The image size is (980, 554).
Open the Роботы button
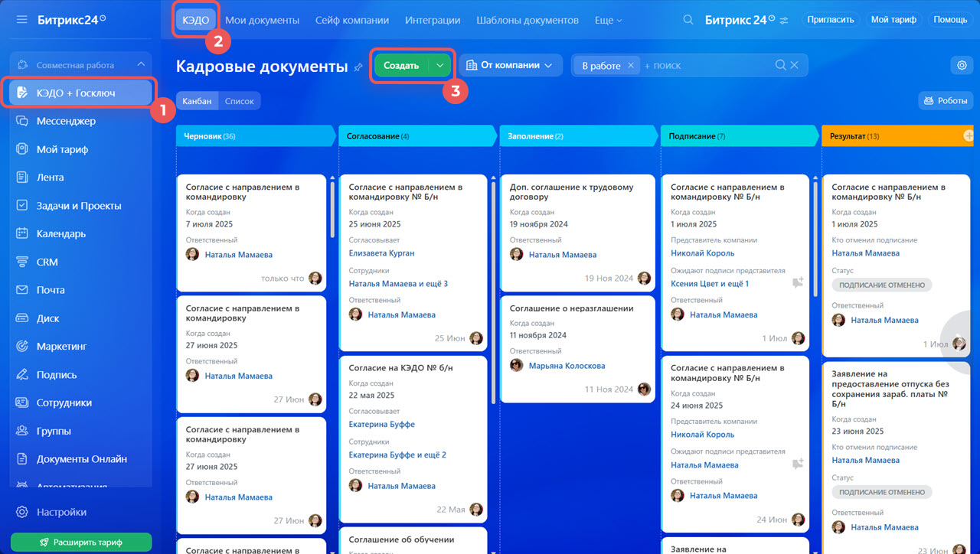[x=946, y=101]
